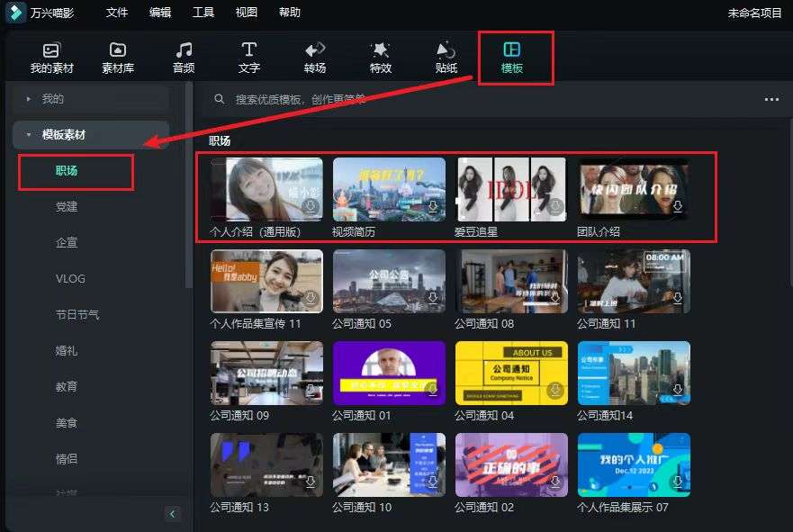Screen dimensions: 793x532
Task: Collapse the left sidebar panel arrow
Action: tap(173, 514)
